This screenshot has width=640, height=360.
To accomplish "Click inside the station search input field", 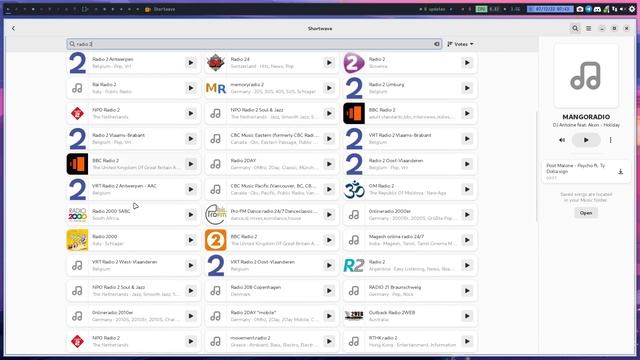I will [254, 44].
